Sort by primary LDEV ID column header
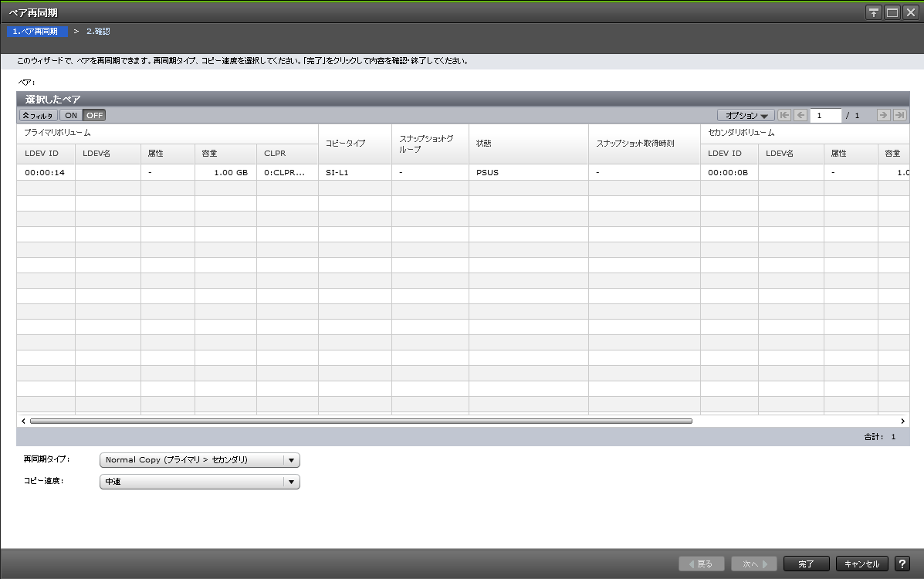Viewport: 924px width, 579px height. 46,154
